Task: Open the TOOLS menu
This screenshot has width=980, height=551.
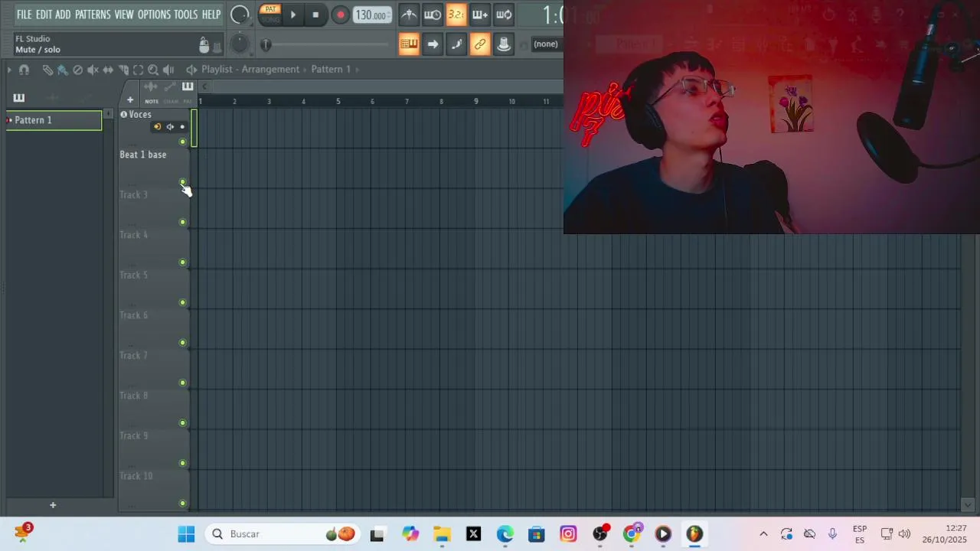Action: (x=185, y=15)
